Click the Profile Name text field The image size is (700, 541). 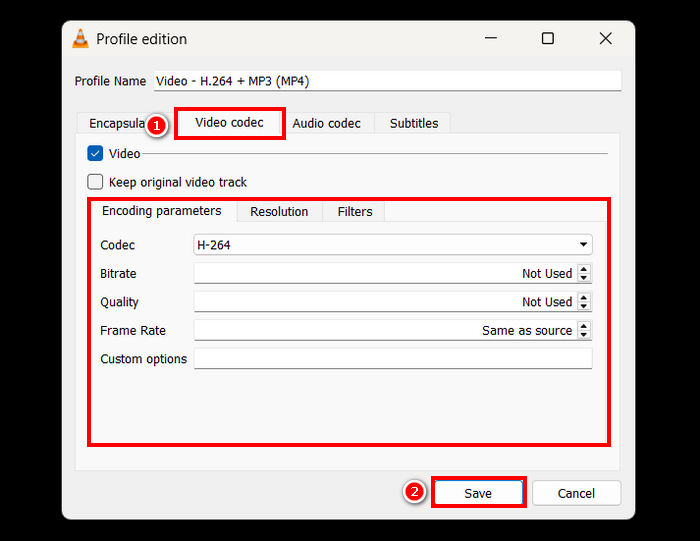pyautogui.click(x=386, y=81)
